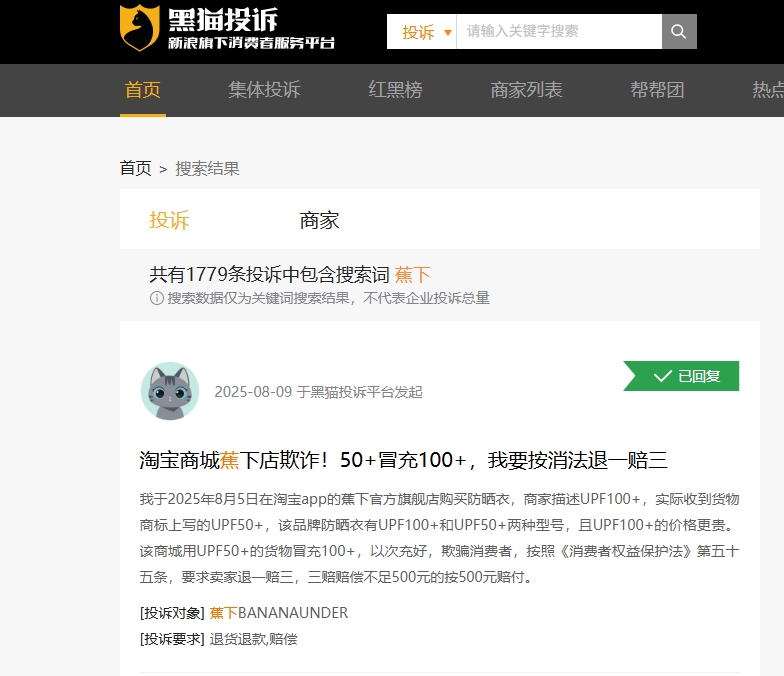Click 蕉下BANANAUNDER complaint target link
Image resolution: width=784 pixels, height=676 pixels.
(x=278, y=613)
